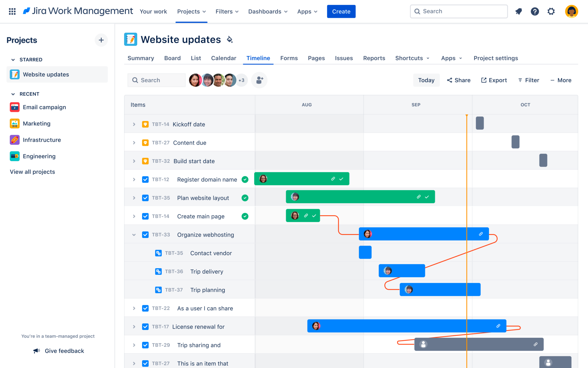This screenshot has width=588, height=368.
Task: Open the Website updates project in sidebar
Action: coord(46,74)
